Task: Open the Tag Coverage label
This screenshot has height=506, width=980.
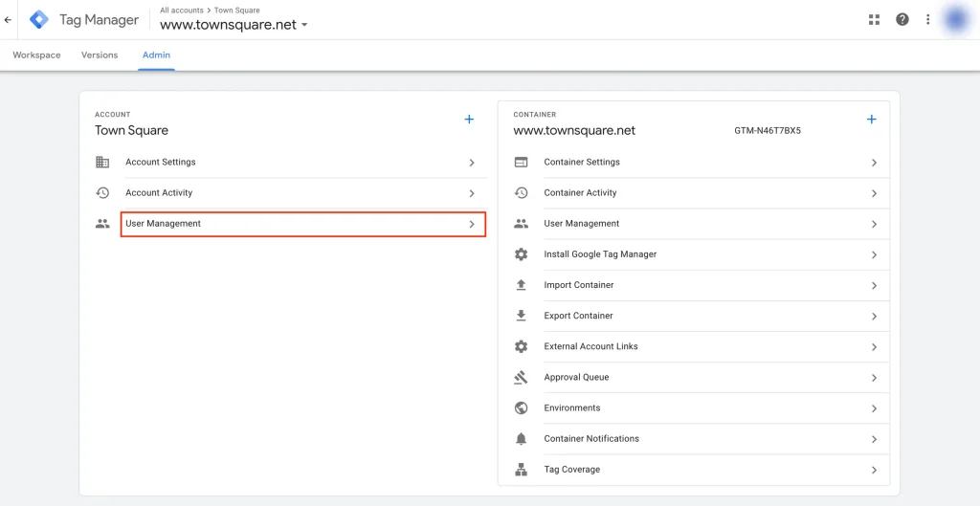Action: tap(572, 469)
